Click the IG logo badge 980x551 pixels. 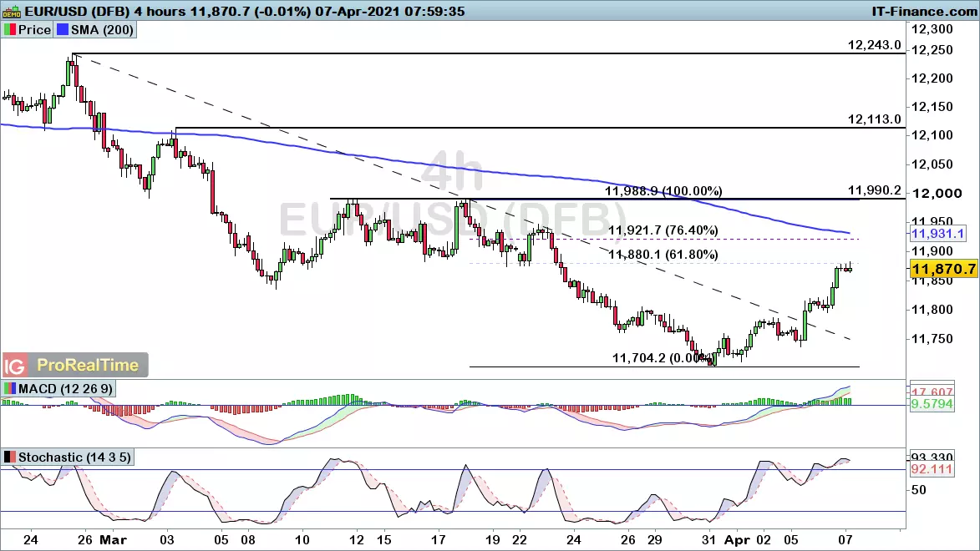(14, 366)
